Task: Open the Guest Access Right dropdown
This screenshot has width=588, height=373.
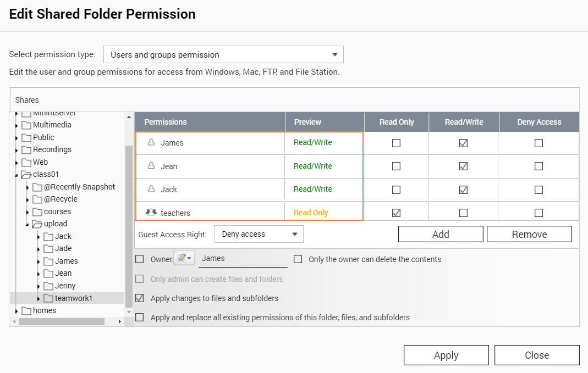Action: (x=259, y=234)
